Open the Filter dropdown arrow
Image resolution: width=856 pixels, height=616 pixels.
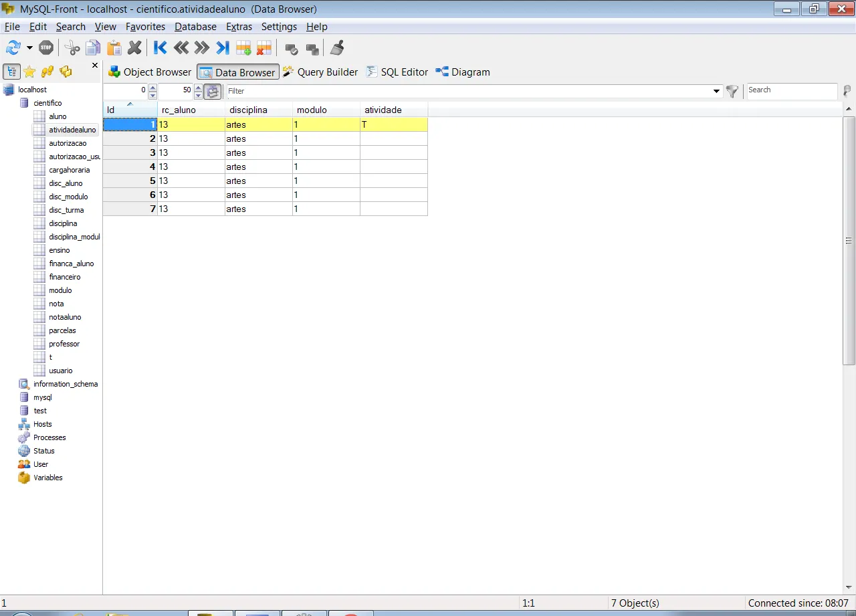(x=717, y=91)
